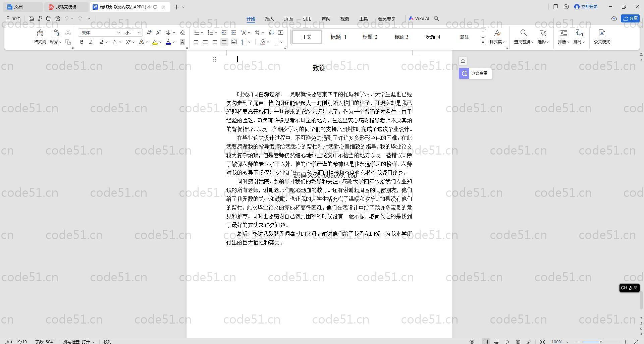The height and width of the screenshot is (344, 644).
Task: Open Print Preview icon
Action: click(x=57, y=18)
